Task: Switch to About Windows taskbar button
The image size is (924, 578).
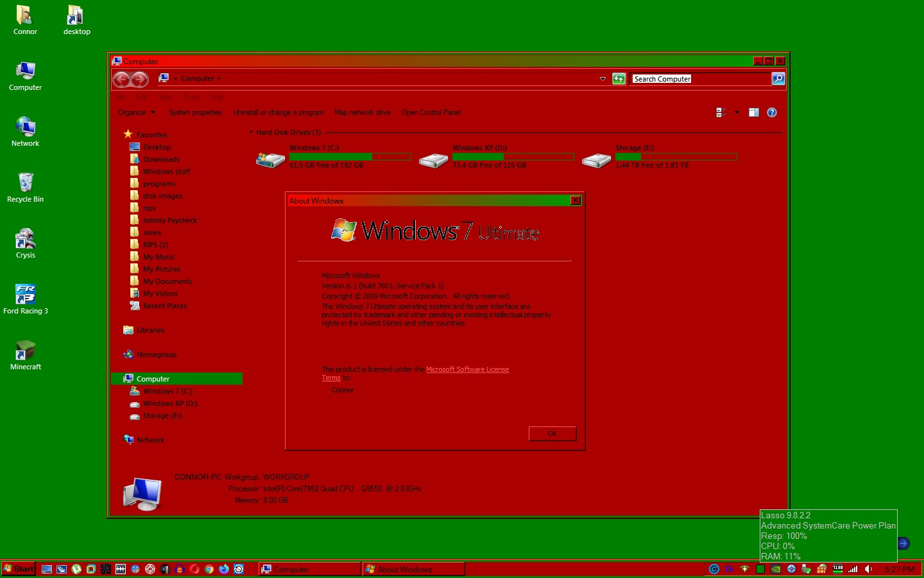Action: (413, 569)
